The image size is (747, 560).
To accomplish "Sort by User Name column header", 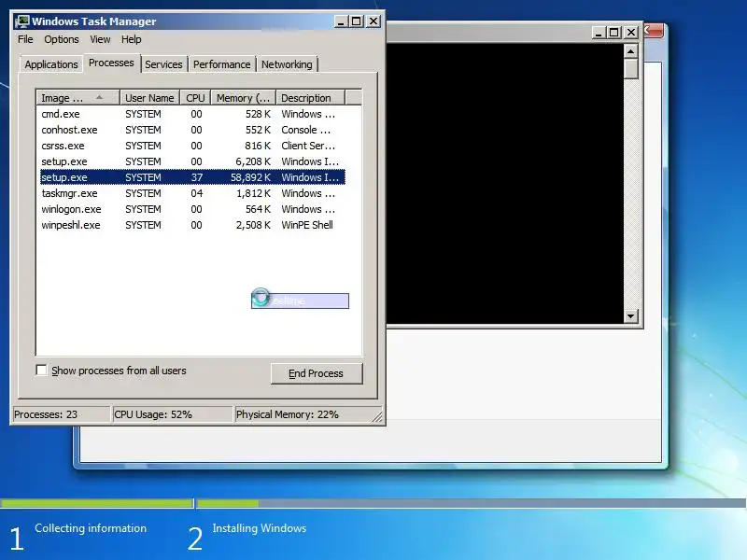I will pos(149,98).
